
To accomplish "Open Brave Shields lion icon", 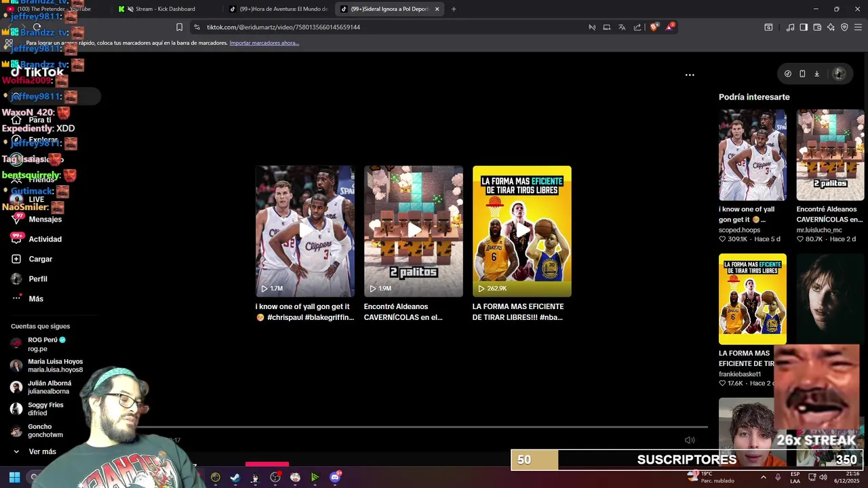I will tap(654, 27).
